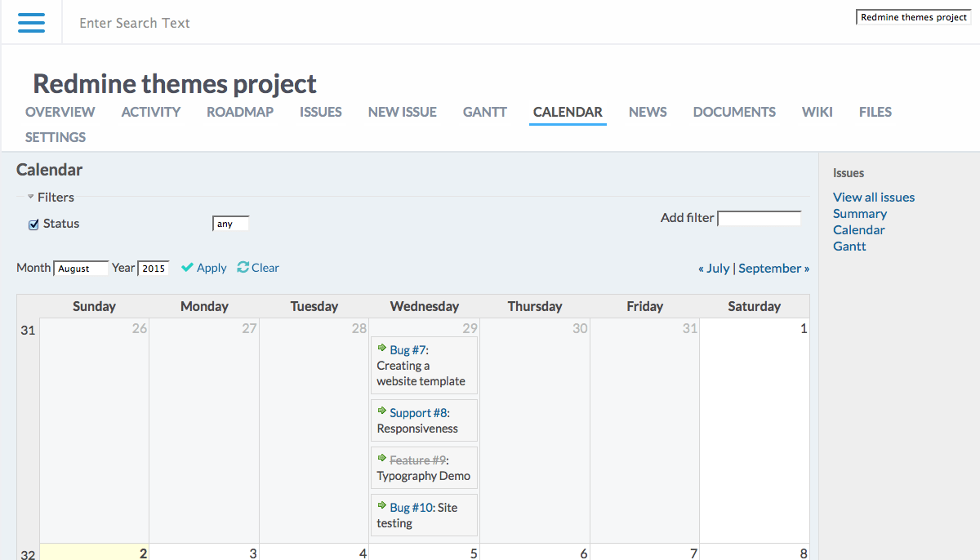Viewport: 980px width, 560px height.
Task: Open the Status 'any' dropdown
Action: pos(230,223)
